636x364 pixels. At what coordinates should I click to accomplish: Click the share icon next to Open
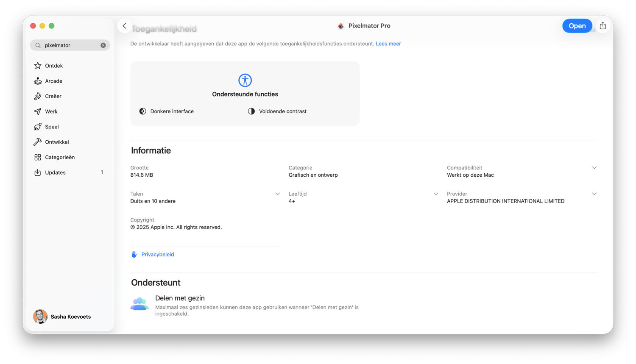(603, 26)
